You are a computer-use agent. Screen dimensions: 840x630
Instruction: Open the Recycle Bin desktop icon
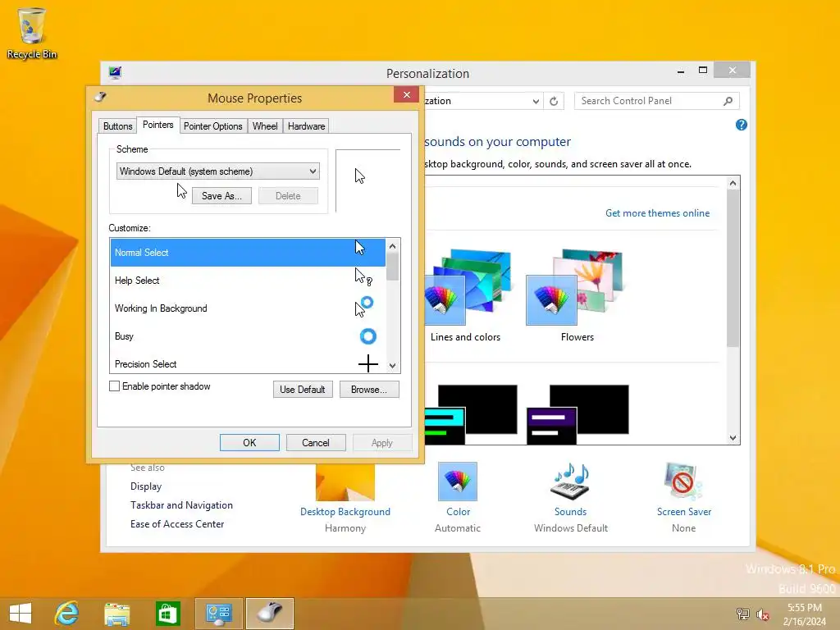[x=32, y=33]
